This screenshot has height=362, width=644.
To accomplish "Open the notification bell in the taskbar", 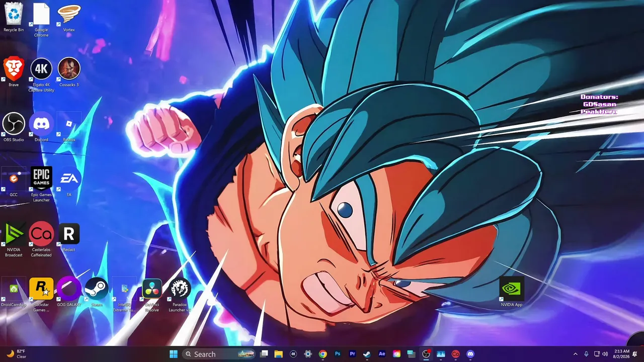I will coord(635,354).
